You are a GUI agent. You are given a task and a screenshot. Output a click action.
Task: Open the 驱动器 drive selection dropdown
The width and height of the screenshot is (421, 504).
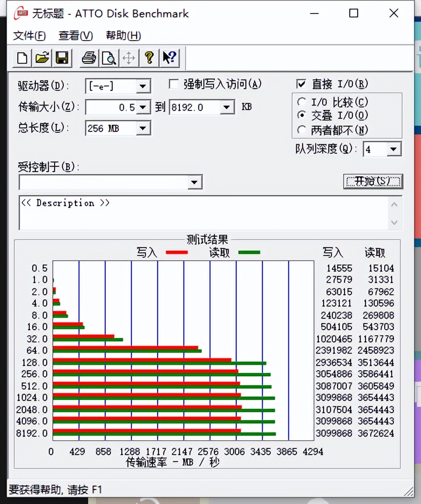click(x=143, y=86)
